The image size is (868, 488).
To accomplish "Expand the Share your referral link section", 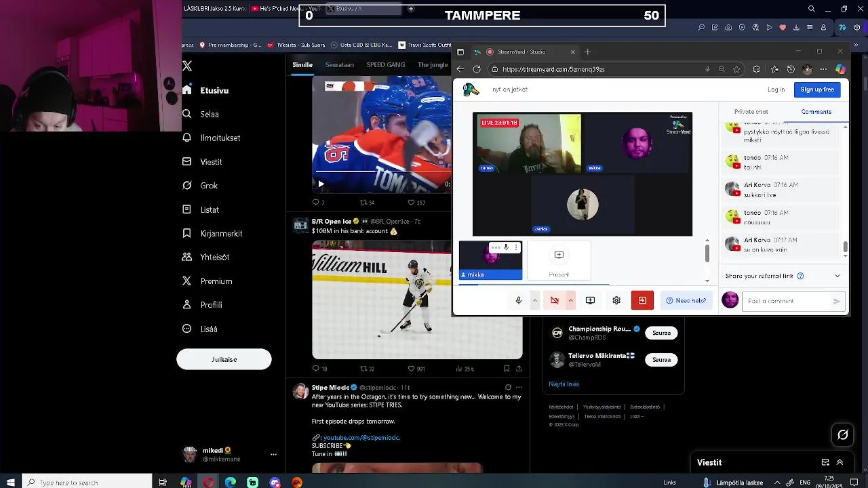I will click(837, 276).
